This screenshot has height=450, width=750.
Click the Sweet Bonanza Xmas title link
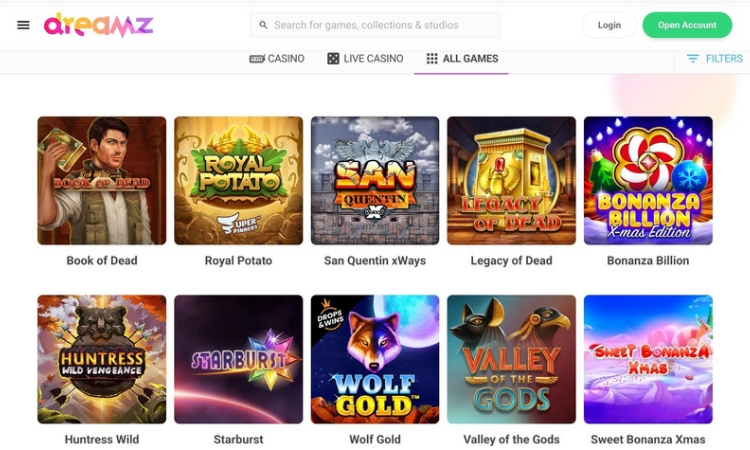[x=648, y=439]
